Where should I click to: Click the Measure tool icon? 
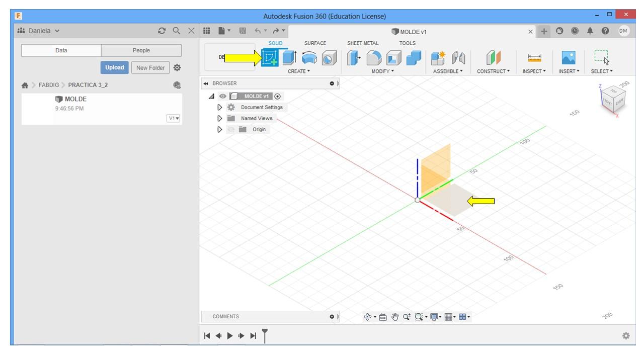[534, 58]
